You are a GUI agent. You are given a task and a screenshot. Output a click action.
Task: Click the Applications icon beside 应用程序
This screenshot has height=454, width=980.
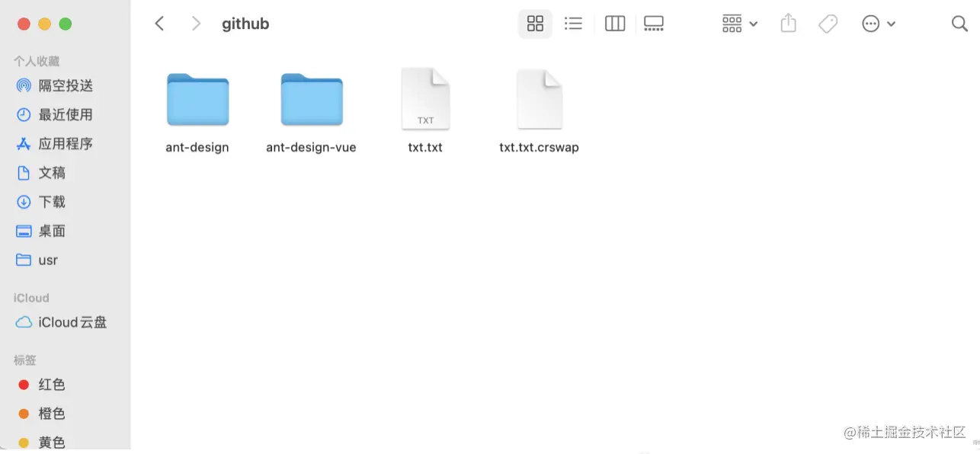coord(24,143)
